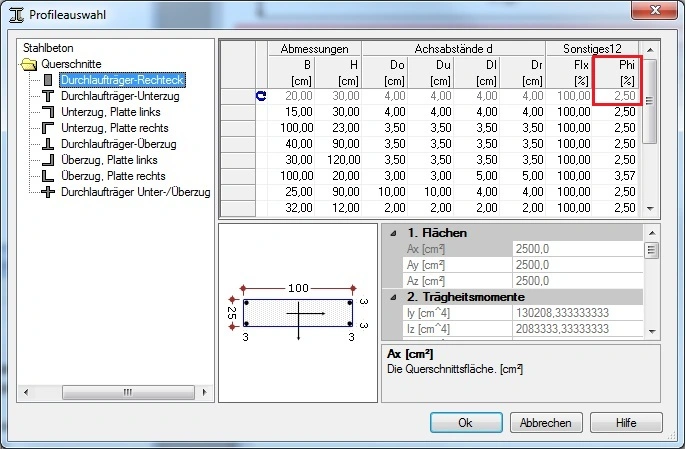This screenshot has width=686, height=449.
Task: Click the cross-section preview drawing
Action: coord(298,312)
